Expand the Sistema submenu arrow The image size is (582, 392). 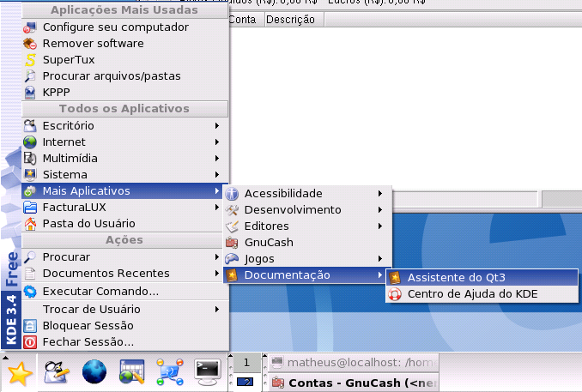(217, 175)
